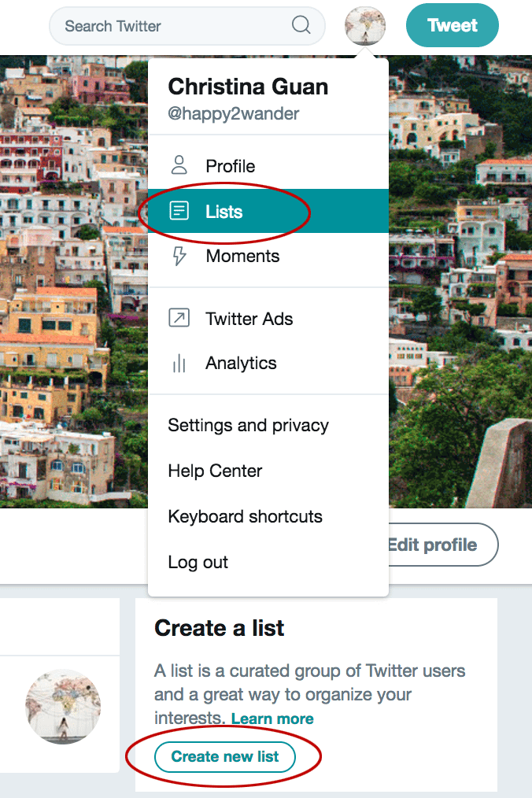This screenshot has width=532, height=798.
Task: Open the profile avatar menu in header
Action: point(365,25)
